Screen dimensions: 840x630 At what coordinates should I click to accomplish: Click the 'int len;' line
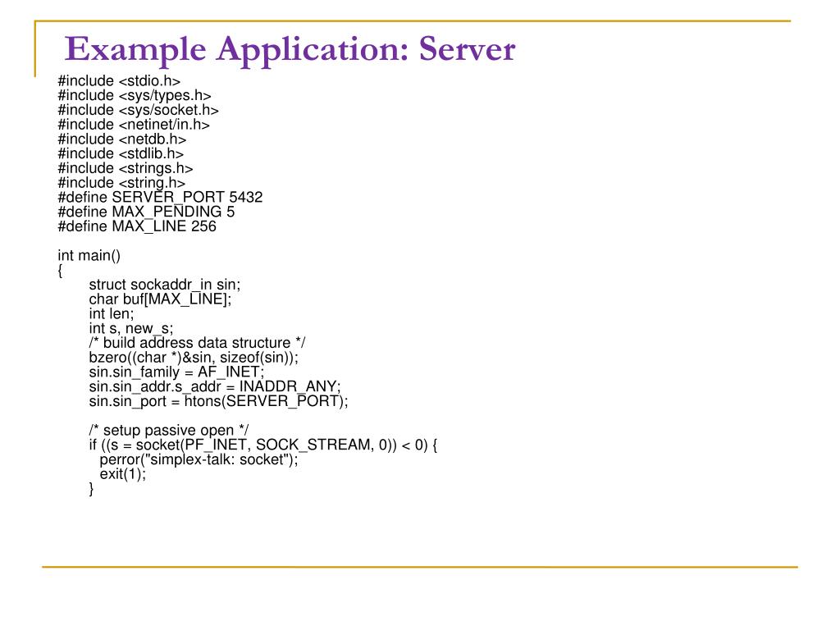112,313
